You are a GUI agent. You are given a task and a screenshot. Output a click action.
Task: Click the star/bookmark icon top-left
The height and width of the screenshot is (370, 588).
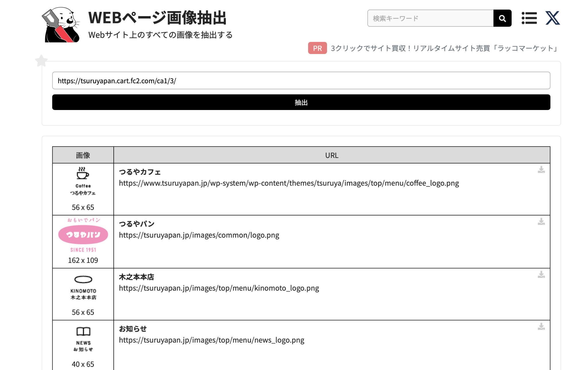[41, 61]
